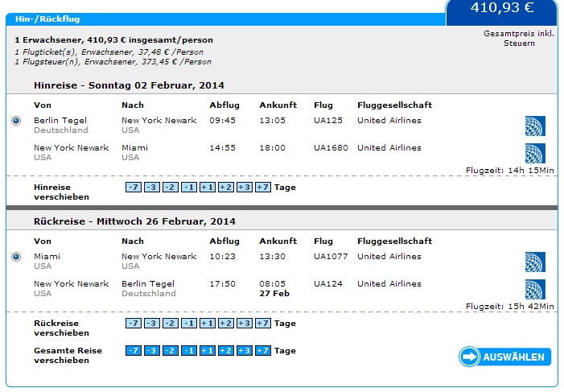Image resolution: width=564 pixels, height=392 pixels.
Task: Click flight number UA1680
Action: (x=331, y=148)
